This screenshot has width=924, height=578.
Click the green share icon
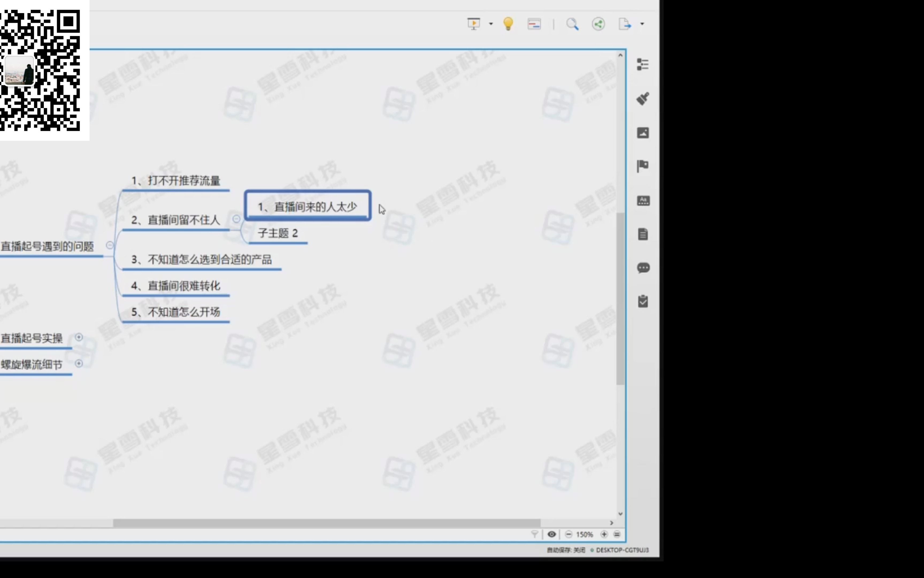(x=598, y=24)
